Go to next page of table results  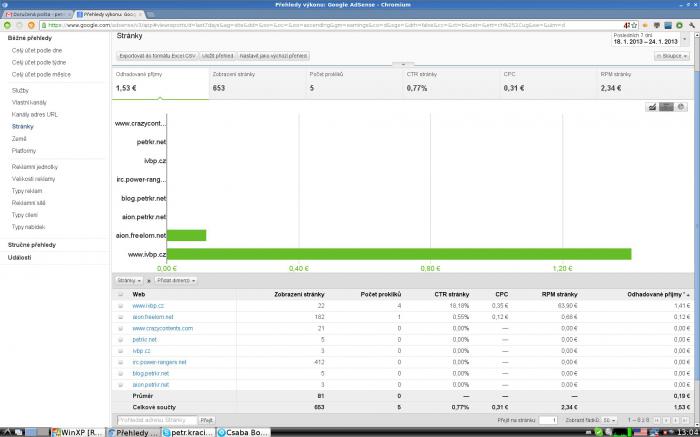[x=675, y=420]
